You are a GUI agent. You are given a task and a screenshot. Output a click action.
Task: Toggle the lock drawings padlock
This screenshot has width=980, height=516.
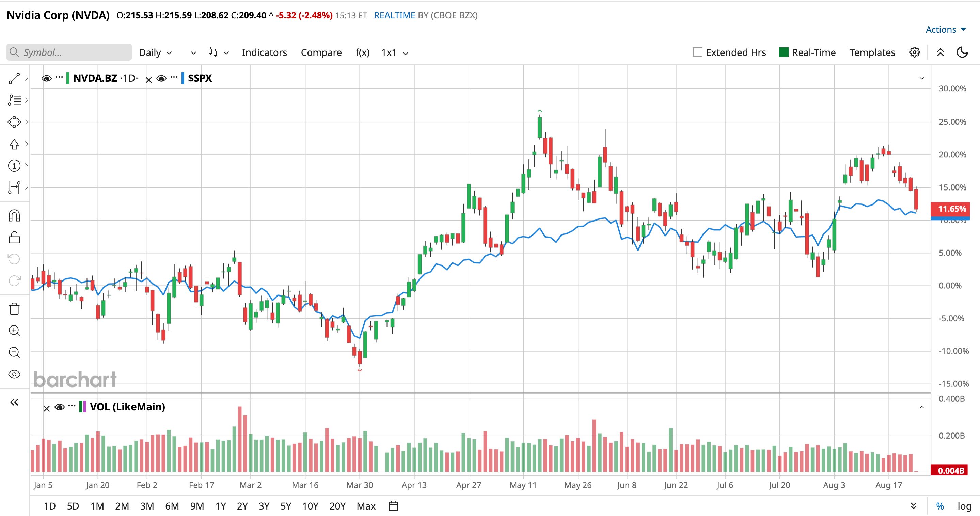pyautogui.click(x=14, y=238)
